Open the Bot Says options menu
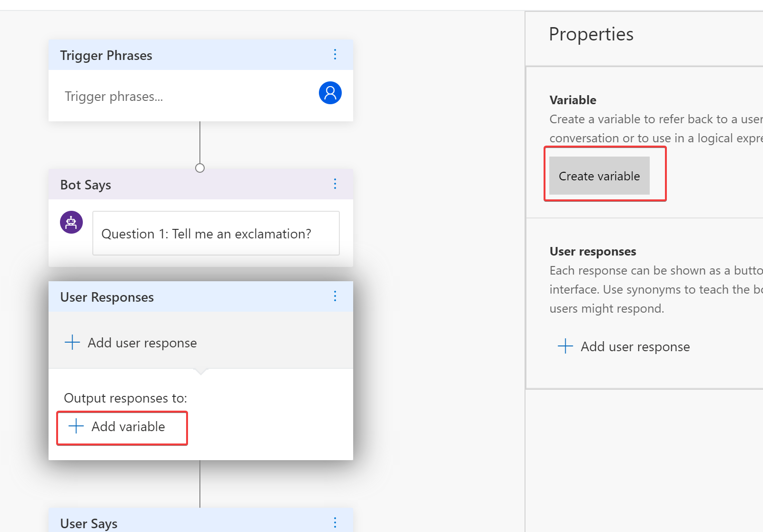This screenshot has height=532, width=763. coord(335,184)
